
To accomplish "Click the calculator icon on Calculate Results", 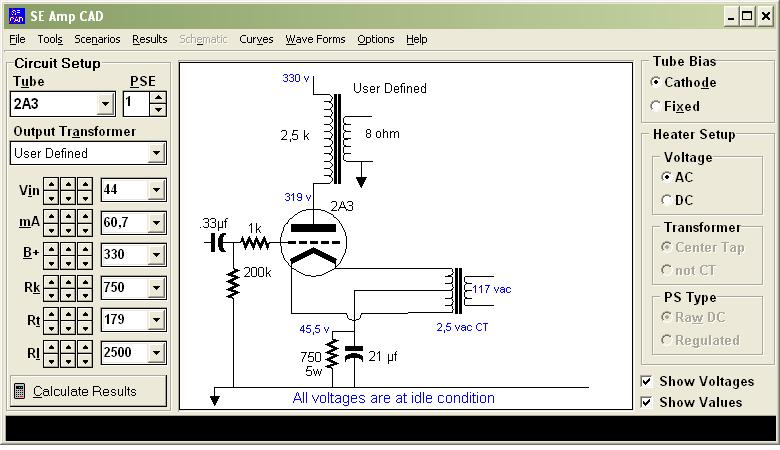I will (20, 391).
